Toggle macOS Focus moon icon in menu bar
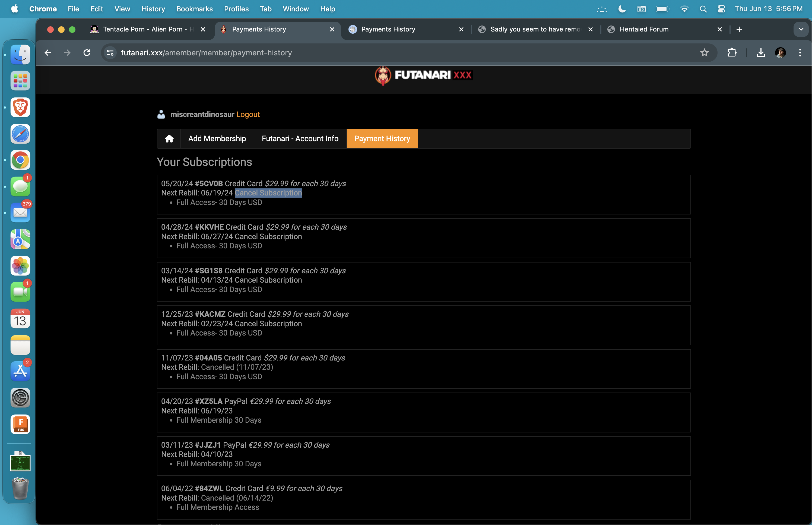The height and width of the screenshot is (525, 812). click(x=621, y=9)
